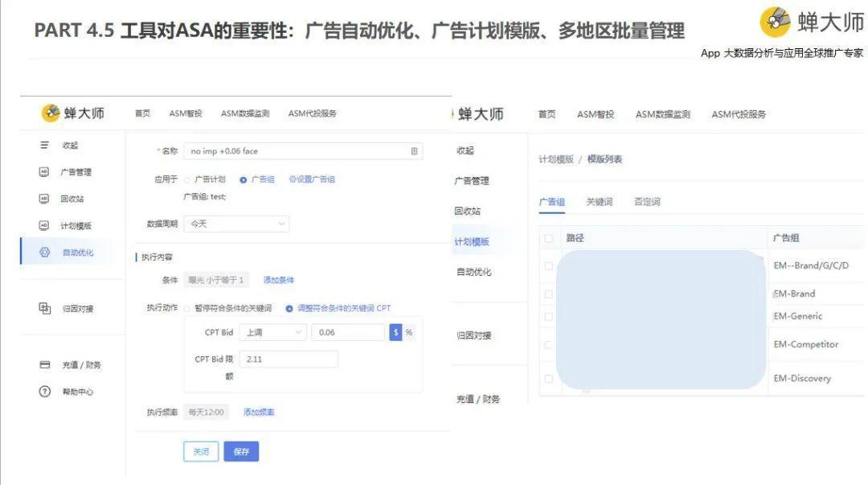Open ASM数据监测 in the left panel top menu
Viewport: 868px width, 485px height.
(x=244, y=113)
